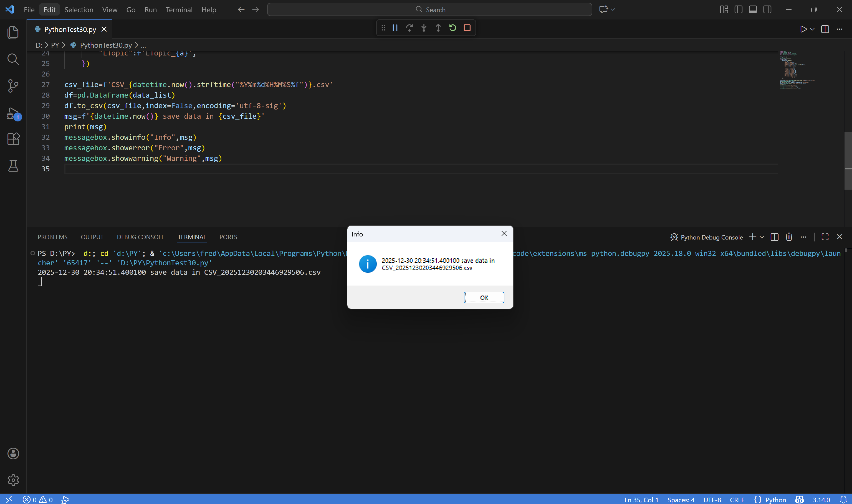
Task: Toggle the bottom panel visibility
Action: 753,9
